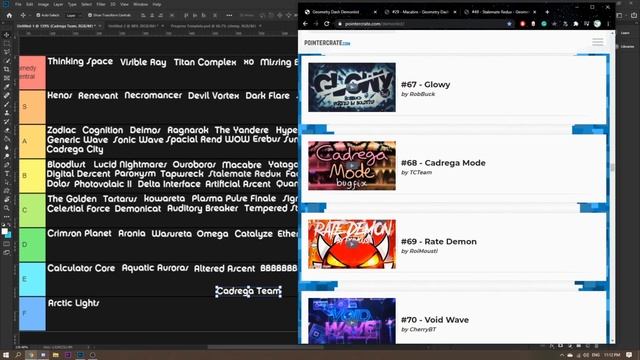Close the #29 Macabre browser tab

(455, 12)
